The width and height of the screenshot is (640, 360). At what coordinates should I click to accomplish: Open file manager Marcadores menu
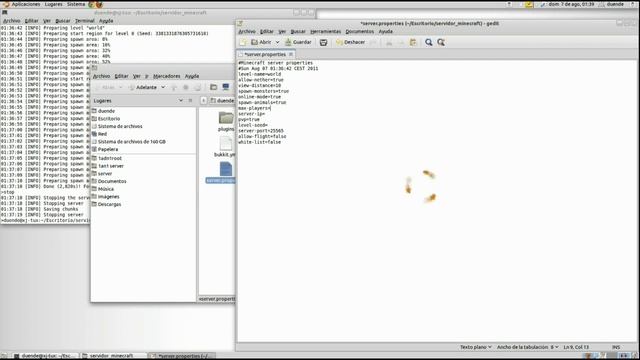(x=167, y=76)
